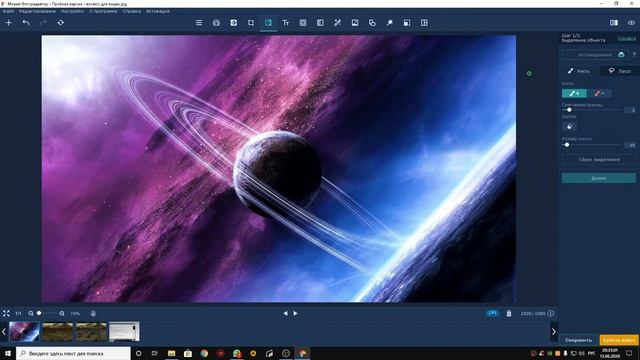Toggle the eye icon to show original
The width and height of the screenshot is (640, 360).
coord(631,23)
